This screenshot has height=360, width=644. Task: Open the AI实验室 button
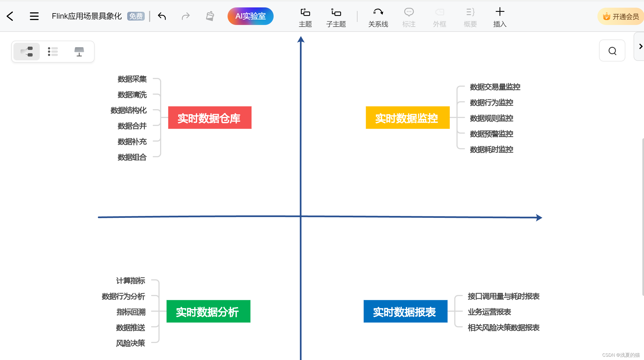[x=250, y=16]
